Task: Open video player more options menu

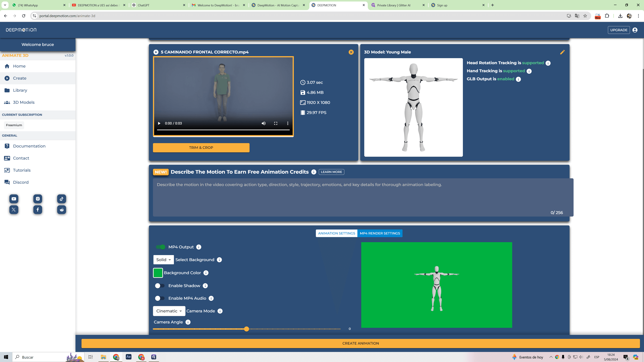Action: pos(288,123)
